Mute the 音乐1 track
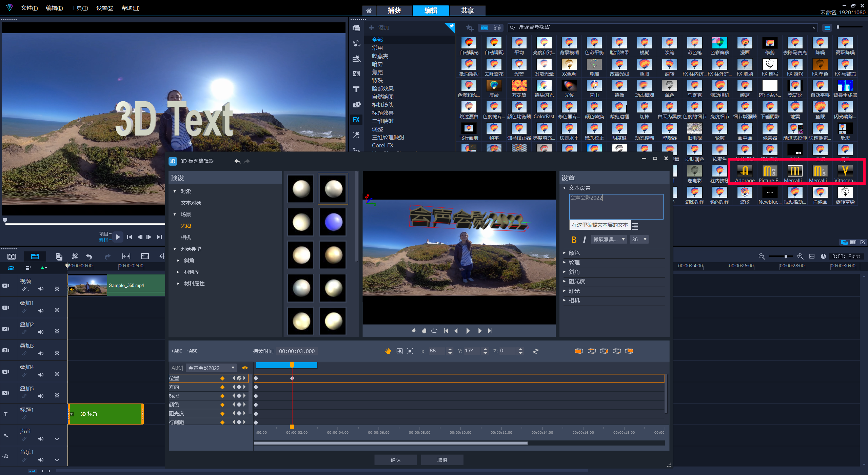This screenshot has width=868, height=475. [x=41, y=460]
